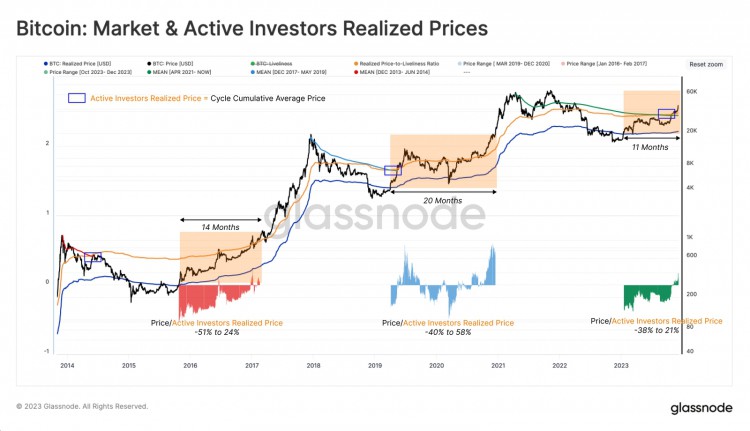Viewport: 750px width, 431px height.
Task: Click the Price Range [Oct 2023- Dec 2023] legend dot
Action: click(45, 72)
